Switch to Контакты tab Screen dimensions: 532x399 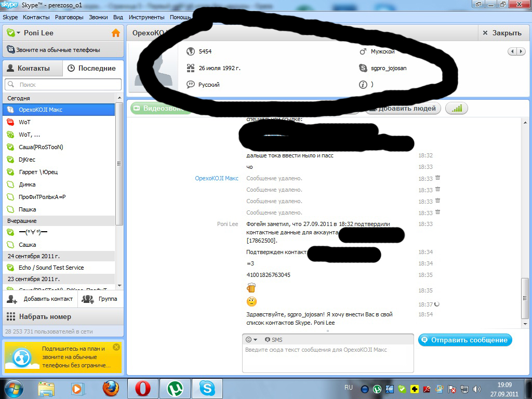(33, 68)
